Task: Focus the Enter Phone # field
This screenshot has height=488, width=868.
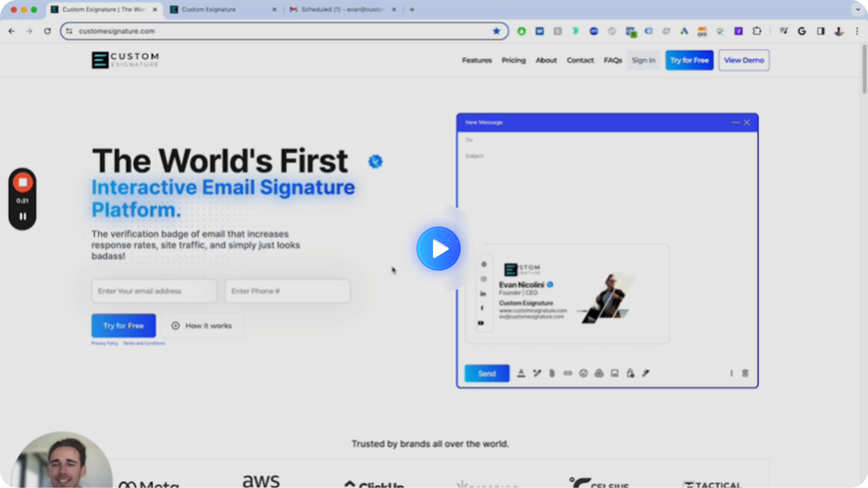Action: [287, 291]
